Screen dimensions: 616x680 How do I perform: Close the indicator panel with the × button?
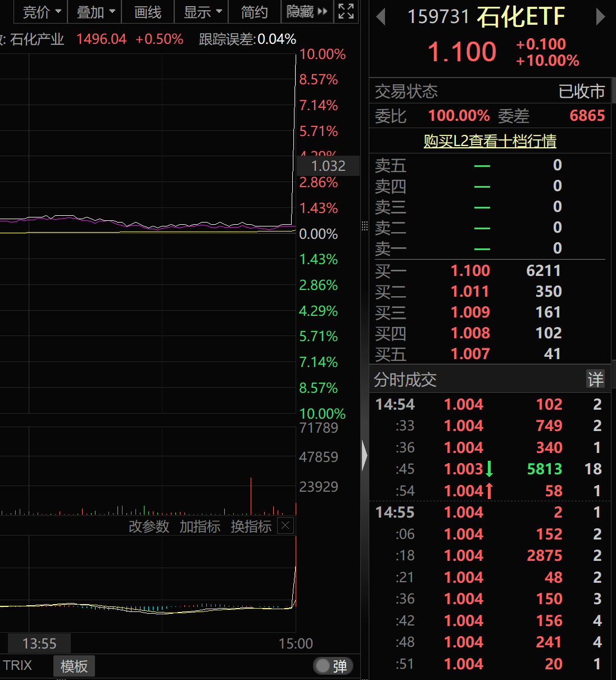285,525
